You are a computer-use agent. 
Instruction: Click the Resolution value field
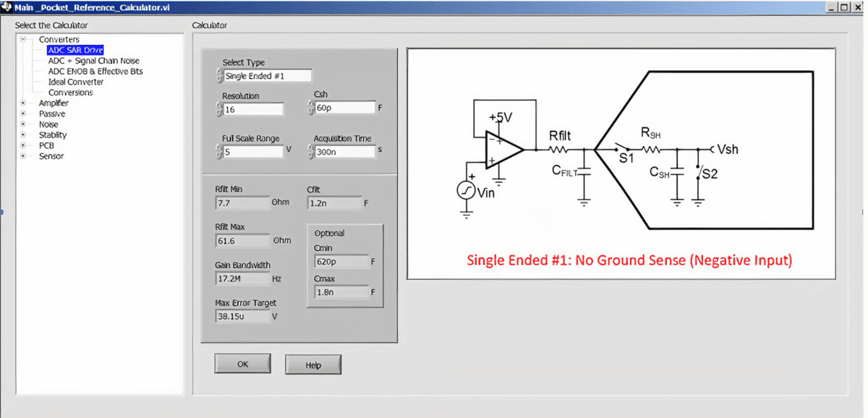coord(254,109)
